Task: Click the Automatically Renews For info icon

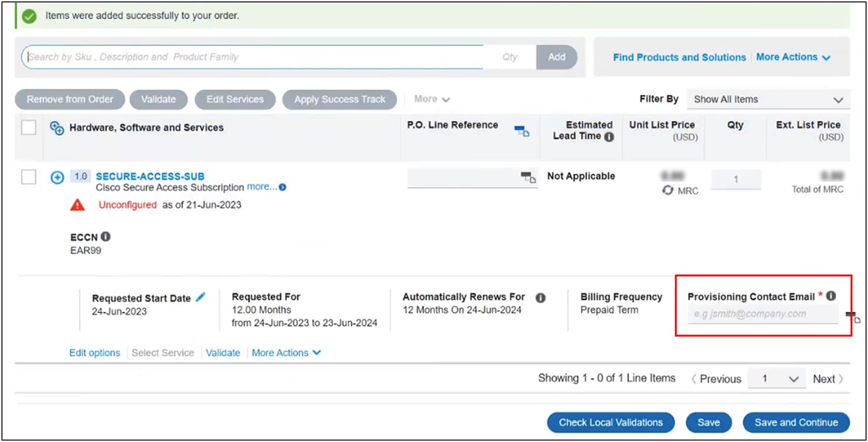Action: (x=541, y=298)
